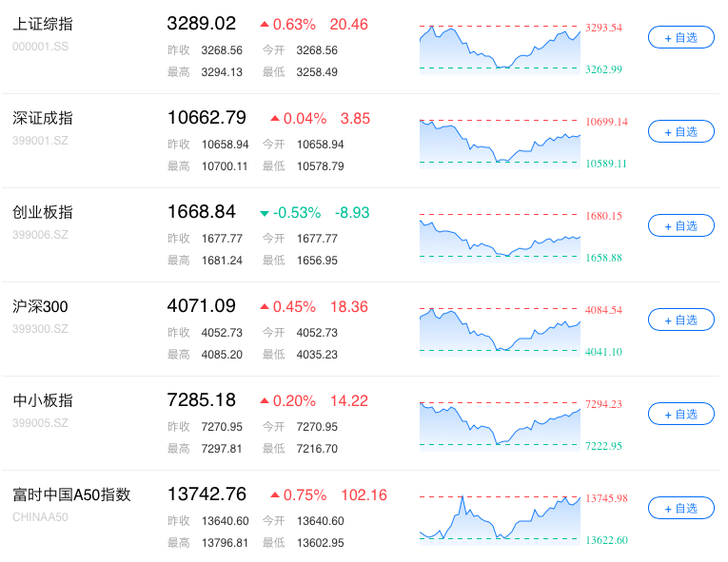Click the 深证成指 intraday mini chart
This screenshot has width=728, height=562.
tap(500, 143)
